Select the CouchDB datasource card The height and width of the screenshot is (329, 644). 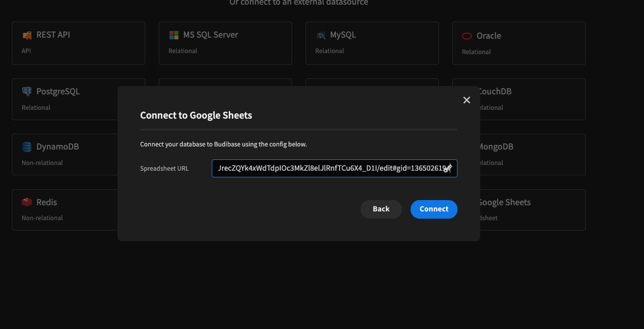coord(533,99)
